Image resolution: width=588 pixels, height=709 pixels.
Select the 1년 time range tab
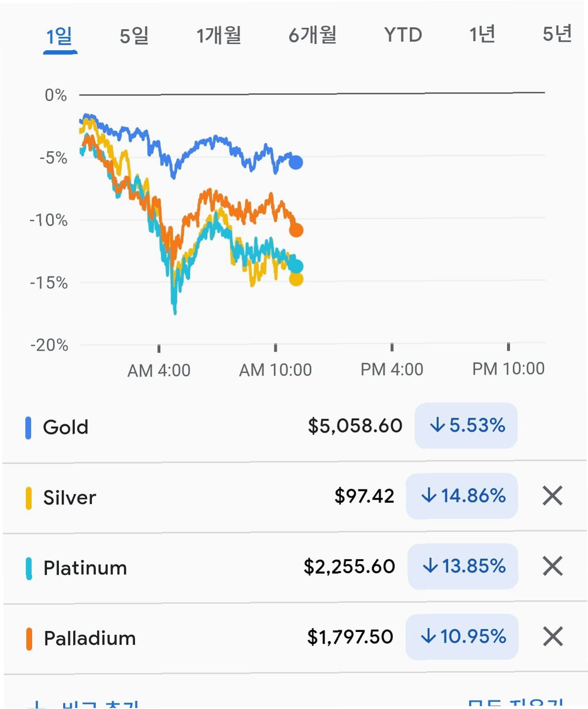pos(482,34)
